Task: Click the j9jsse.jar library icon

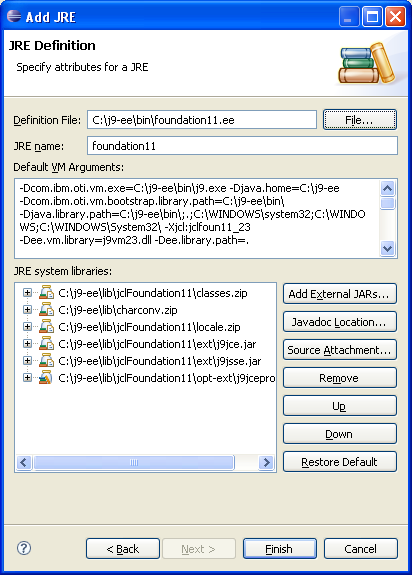Action: click(x=47, y=360)
